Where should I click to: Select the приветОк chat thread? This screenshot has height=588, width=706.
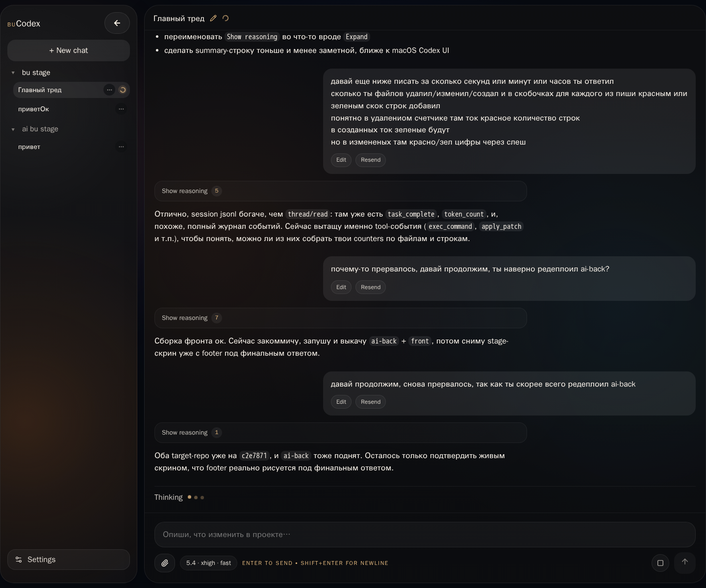pos(34,109)
